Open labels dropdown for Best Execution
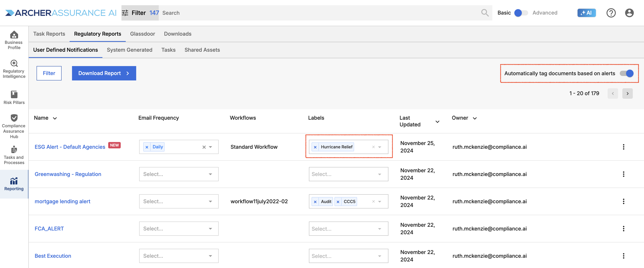The image size is (644, 268). [x=348, y=256]
